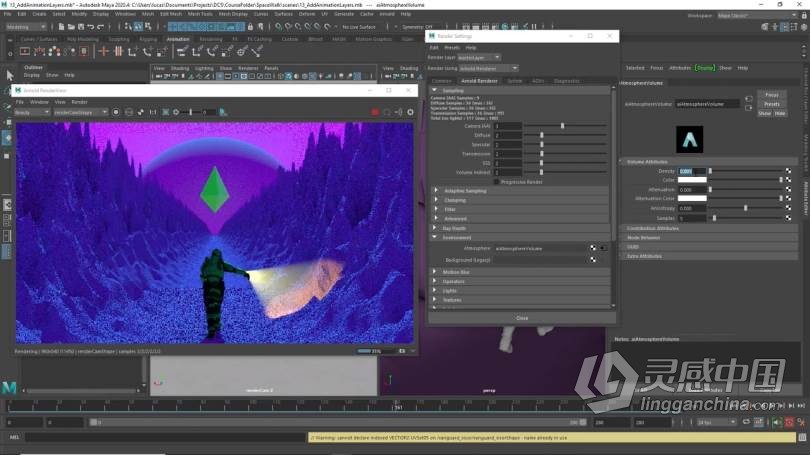Click the Focus button in Attribute Editor

pos(771,95)
